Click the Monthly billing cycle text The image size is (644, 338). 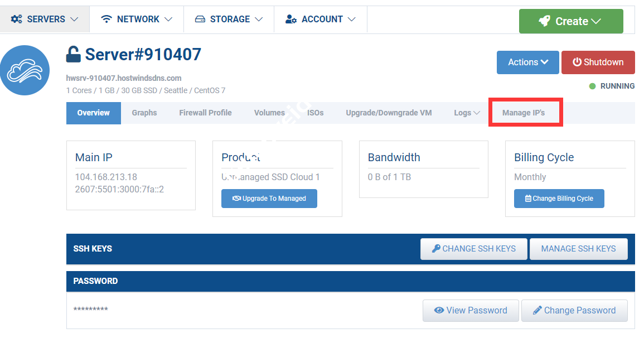(530, 177)
